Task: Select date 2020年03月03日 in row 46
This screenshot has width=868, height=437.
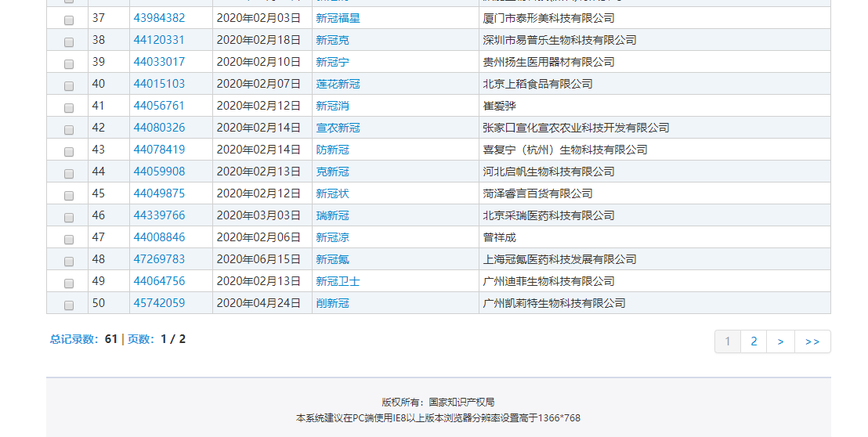Action: [x=259, y=215]
